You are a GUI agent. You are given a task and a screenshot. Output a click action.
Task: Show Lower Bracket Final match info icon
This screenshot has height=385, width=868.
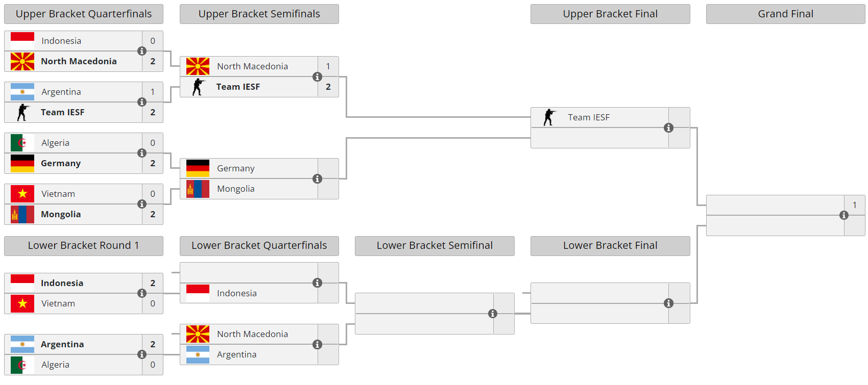(668, 303)
